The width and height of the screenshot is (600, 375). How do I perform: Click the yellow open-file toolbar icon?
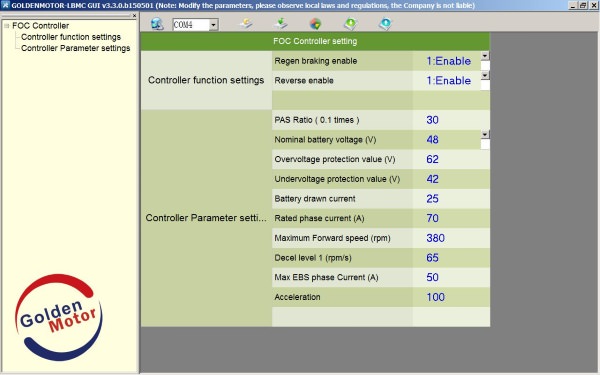coord(246,24)
